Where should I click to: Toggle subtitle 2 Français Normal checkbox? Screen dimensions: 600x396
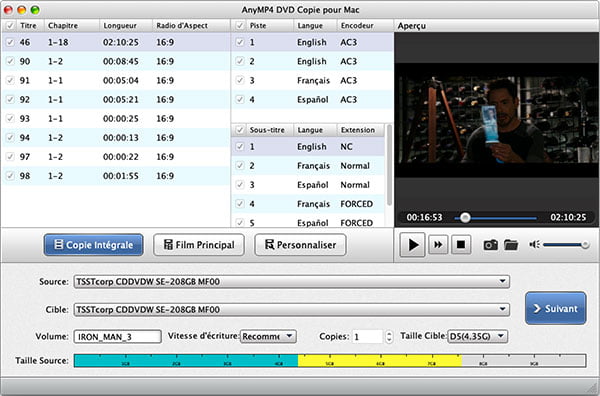click(x=240, y=166)
